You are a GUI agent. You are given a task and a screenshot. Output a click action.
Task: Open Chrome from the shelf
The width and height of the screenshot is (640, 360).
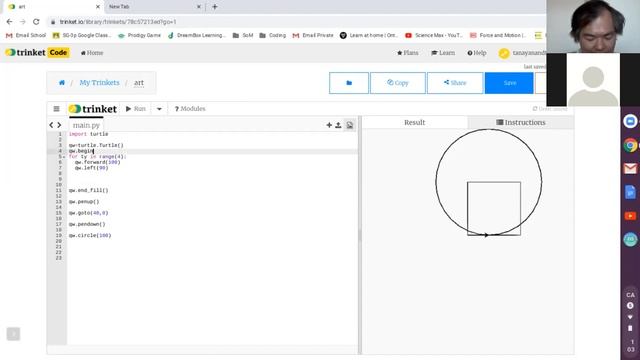tap(630, 145)
